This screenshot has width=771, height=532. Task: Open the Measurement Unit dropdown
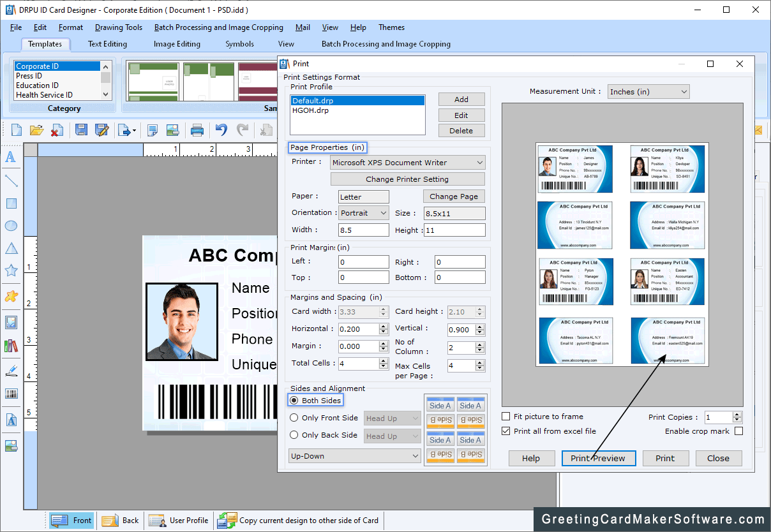(x=648, y=92)
